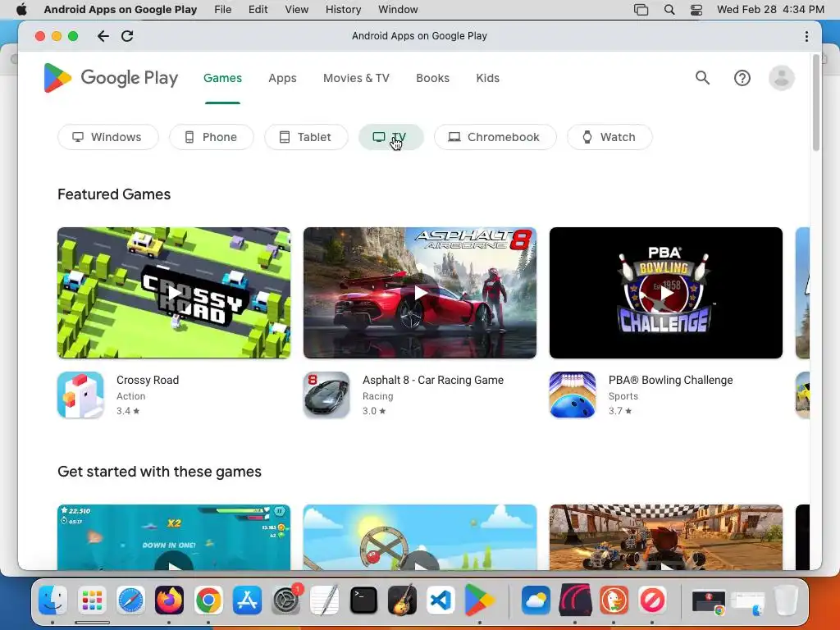
Task: Open the Asphalt 8 app icon
Action: point(326,395)
